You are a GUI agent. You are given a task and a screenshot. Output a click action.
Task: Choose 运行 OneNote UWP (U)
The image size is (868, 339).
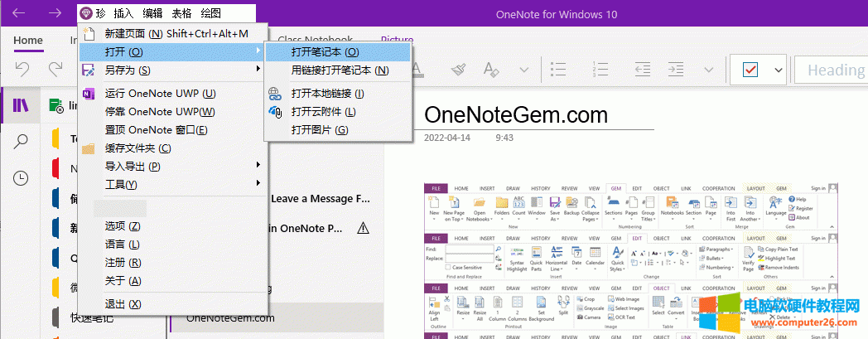pyautogui.click(x=173, y=93)
